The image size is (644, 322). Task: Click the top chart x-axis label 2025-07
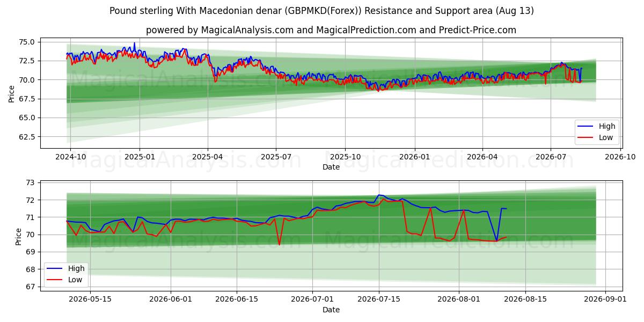(276, 158)
